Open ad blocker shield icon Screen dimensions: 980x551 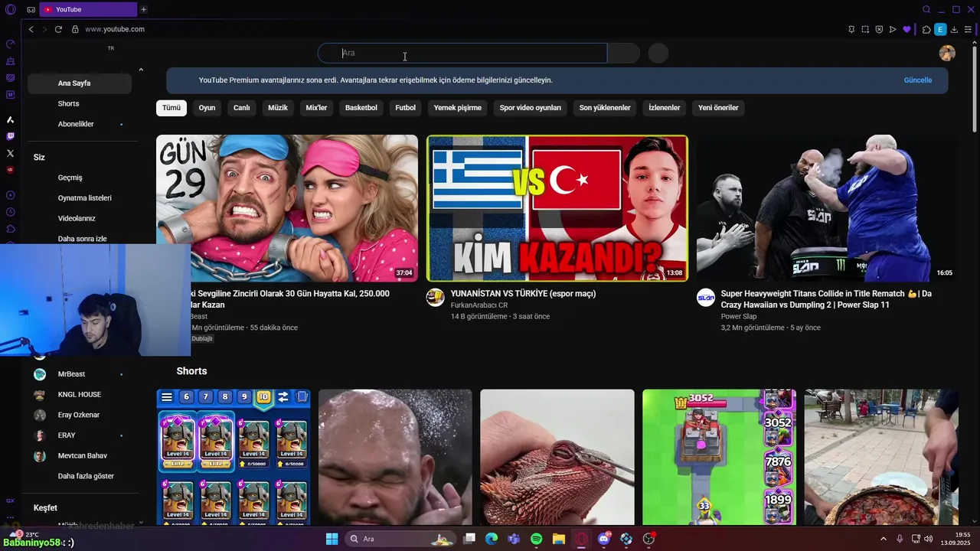coord(879,29)
